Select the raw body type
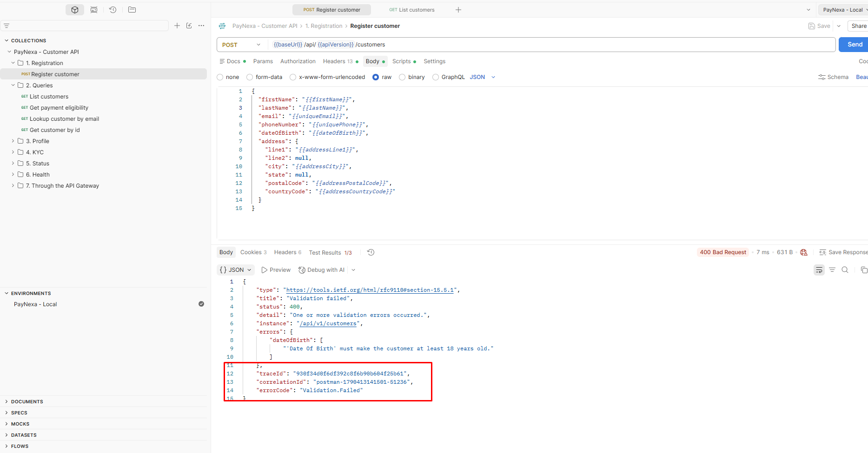This screenshot has height=453, width=868. [x=376, y=77]
